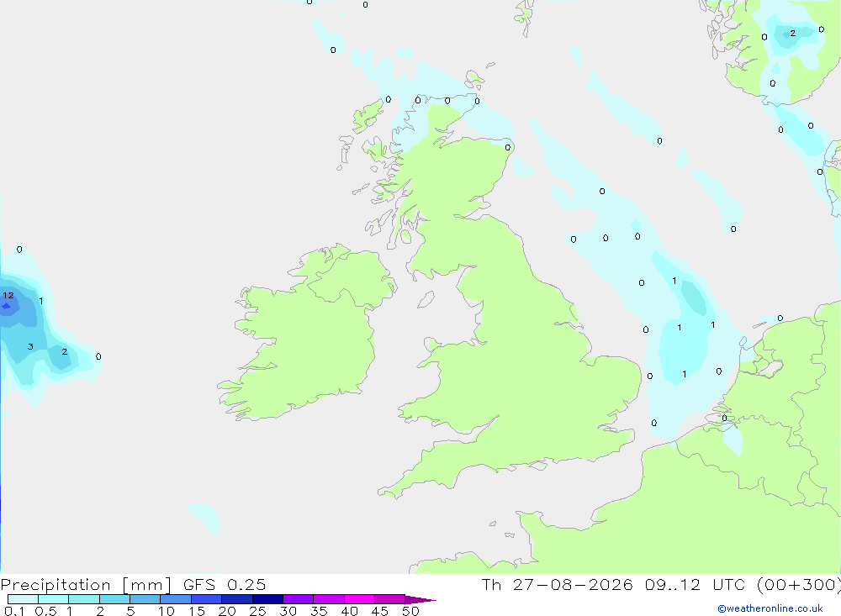Click the '0.1' legend scale label
This screenshot has width=841, height=616.
14,611
